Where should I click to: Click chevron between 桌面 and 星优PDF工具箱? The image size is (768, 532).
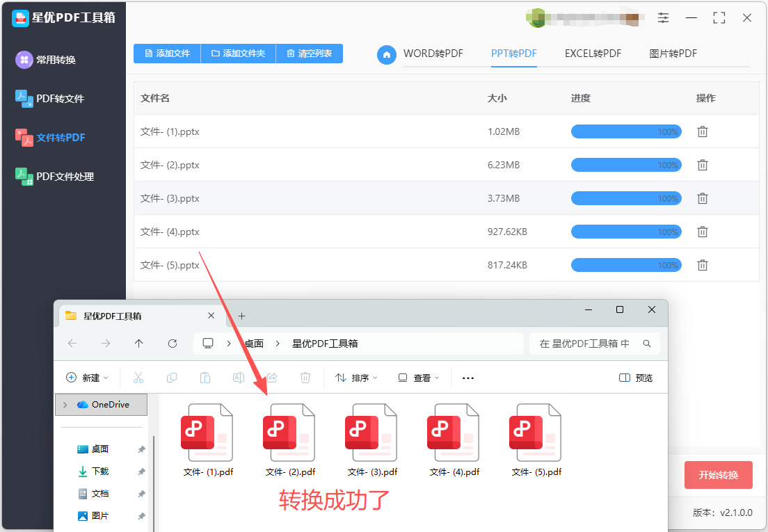coord(278,344)
